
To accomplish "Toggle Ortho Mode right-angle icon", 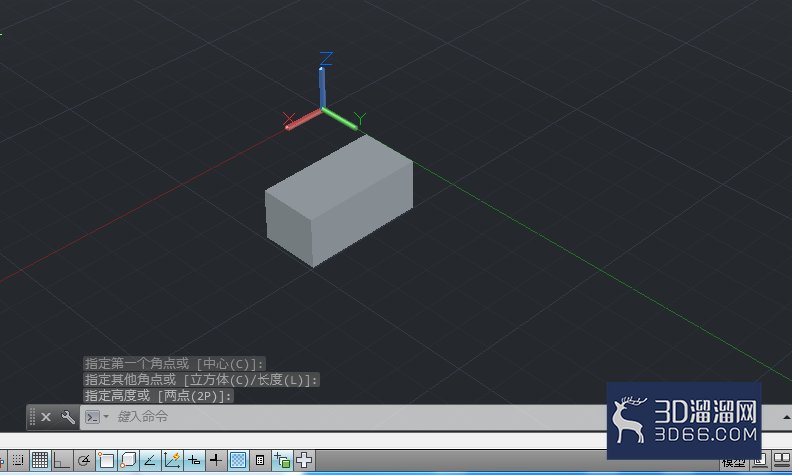I will tap(62, 460).
